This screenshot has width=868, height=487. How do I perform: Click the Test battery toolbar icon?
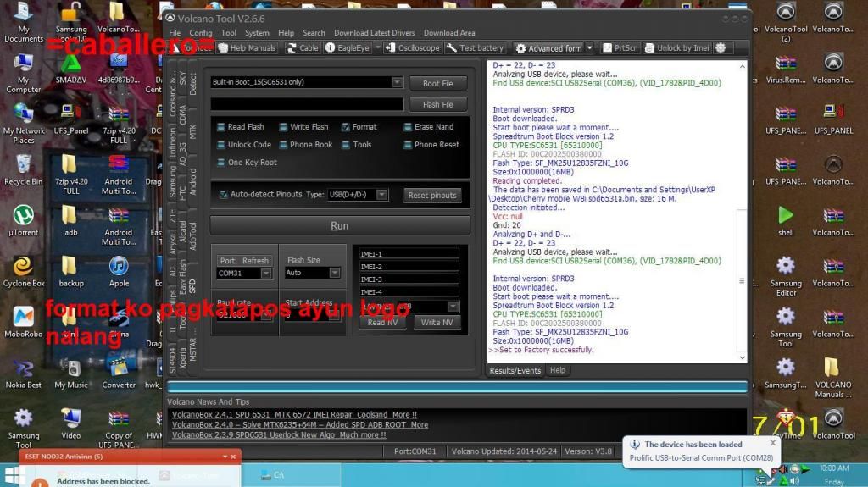pos(475,48)
